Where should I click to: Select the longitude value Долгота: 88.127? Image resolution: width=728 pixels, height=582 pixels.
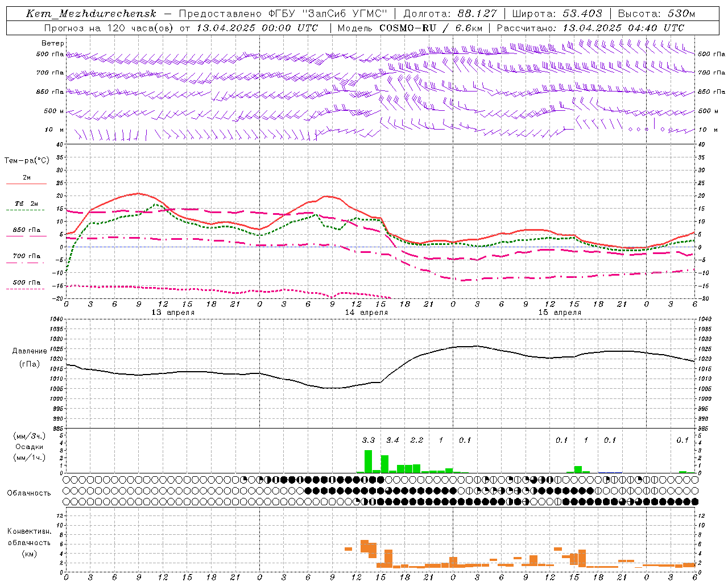tap(450, 14)
